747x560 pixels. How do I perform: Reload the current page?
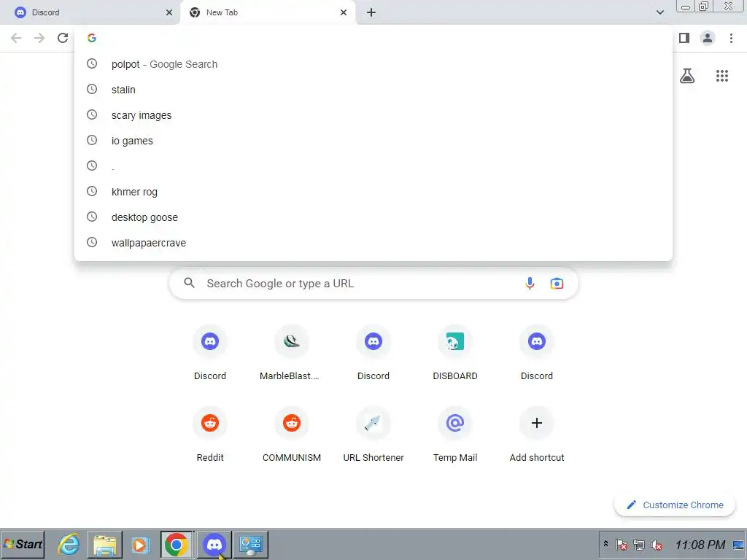click(x=63, y=38)
